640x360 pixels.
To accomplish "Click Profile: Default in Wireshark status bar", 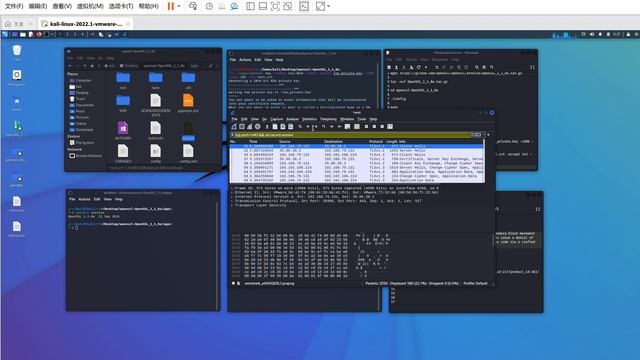I will coord(475,283).
